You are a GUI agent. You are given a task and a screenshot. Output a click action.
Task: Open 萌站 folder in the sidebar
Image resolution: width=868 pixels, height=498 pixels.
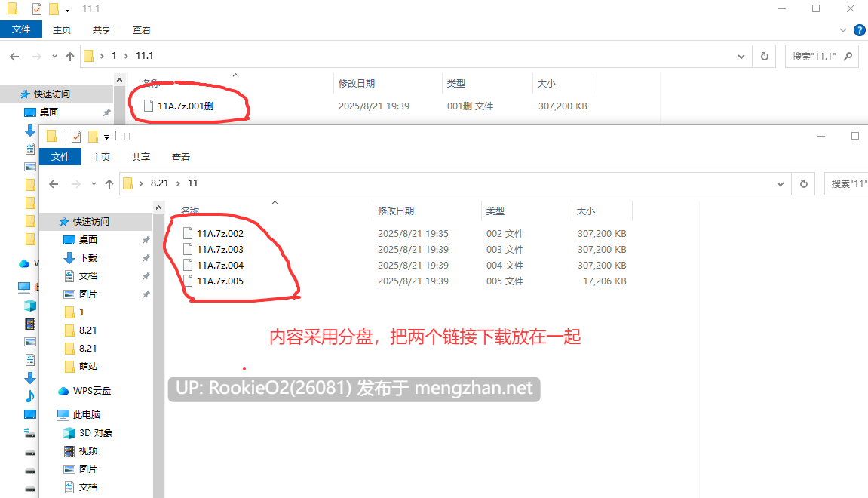coord(88,366)
